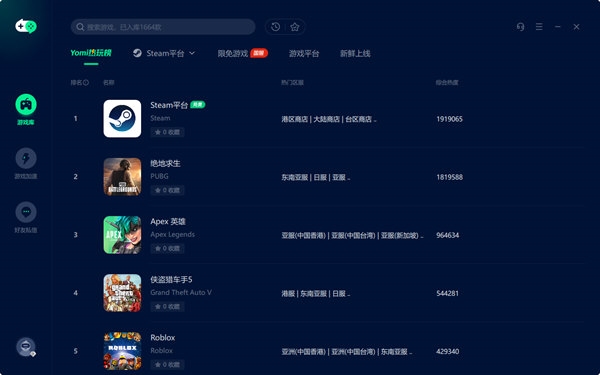Click the 限免 green badge next to Steam平台
This screenshot has width=600, height=375.
198,104
